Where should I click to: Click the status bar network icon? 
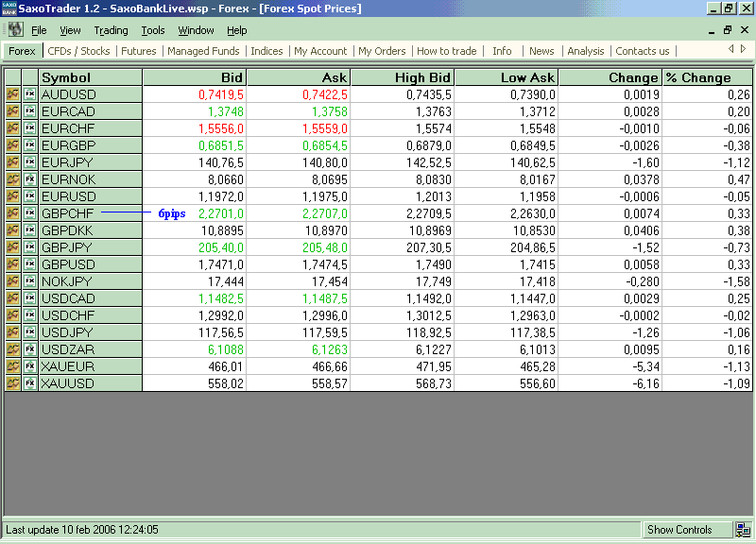coord(743,530)
